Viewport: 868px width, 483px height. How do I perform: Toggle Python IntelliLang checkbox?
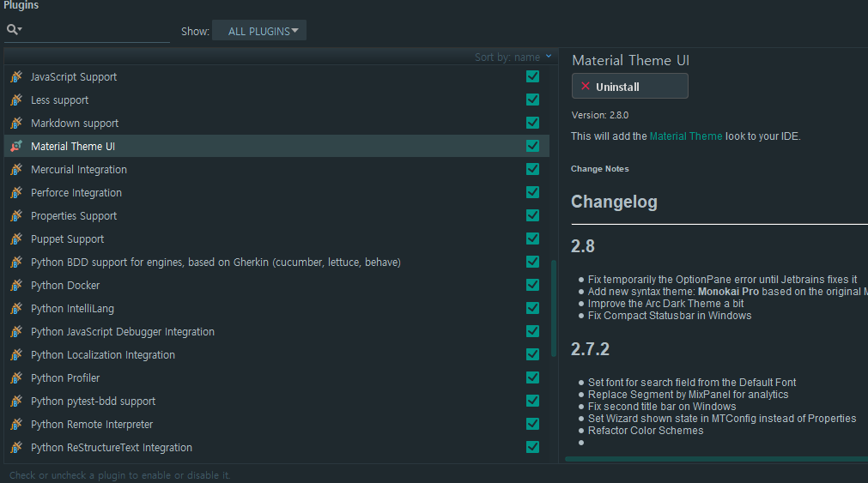pos(532,308)
